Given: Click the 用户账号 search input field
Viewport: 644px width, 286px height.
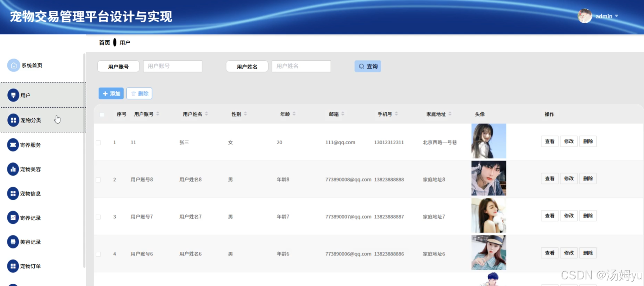Looking at the screenshot, I should (172, 66).
